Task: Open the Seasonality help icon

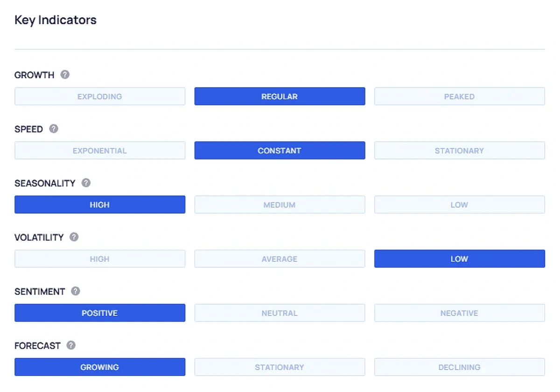Action: (x=86, y=183)
